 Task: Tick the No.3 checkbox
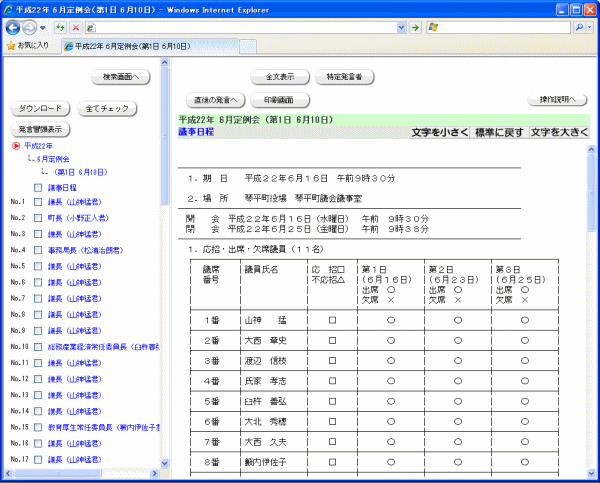pos(38,234)
